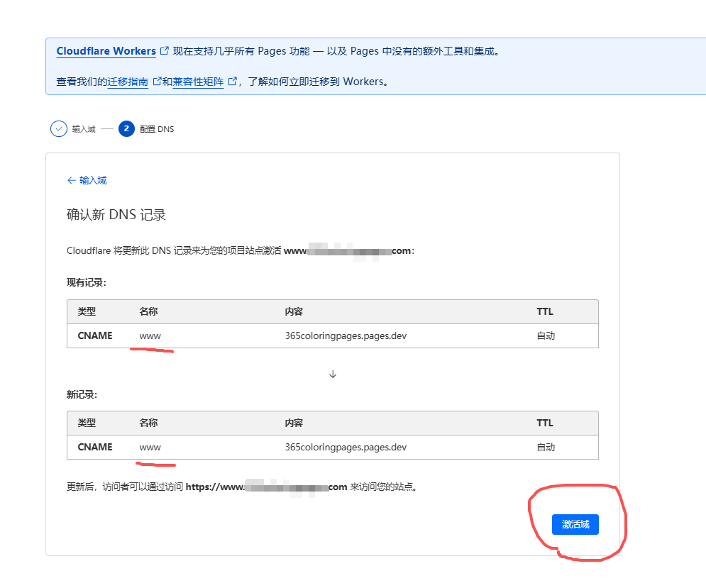
Task: Click the step 2 number circle
Action: [x=126, y=129]
